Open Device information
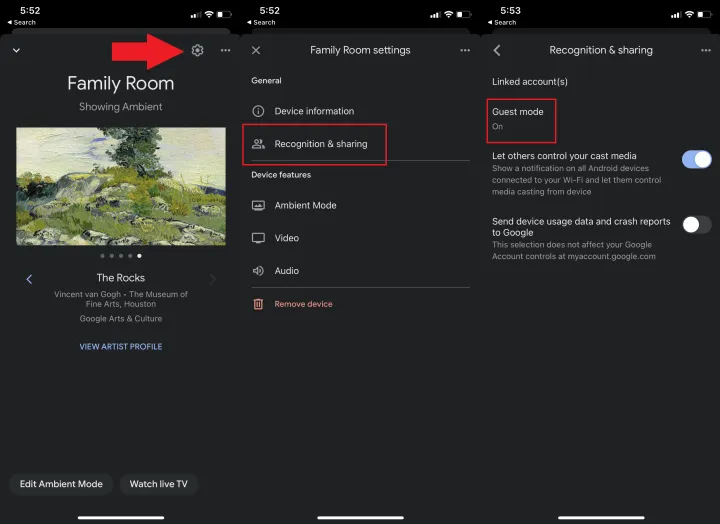 point(314,111)
